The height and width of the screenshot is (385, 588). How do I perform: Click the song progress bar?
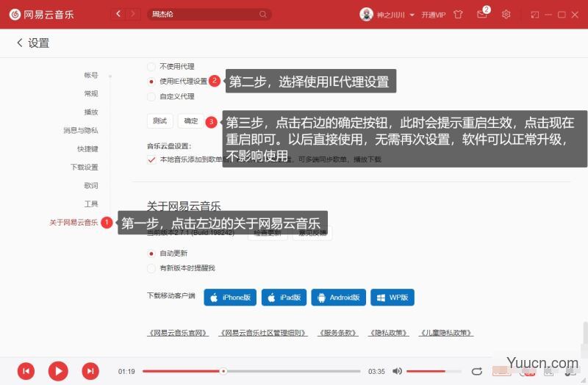coord(251,371)
